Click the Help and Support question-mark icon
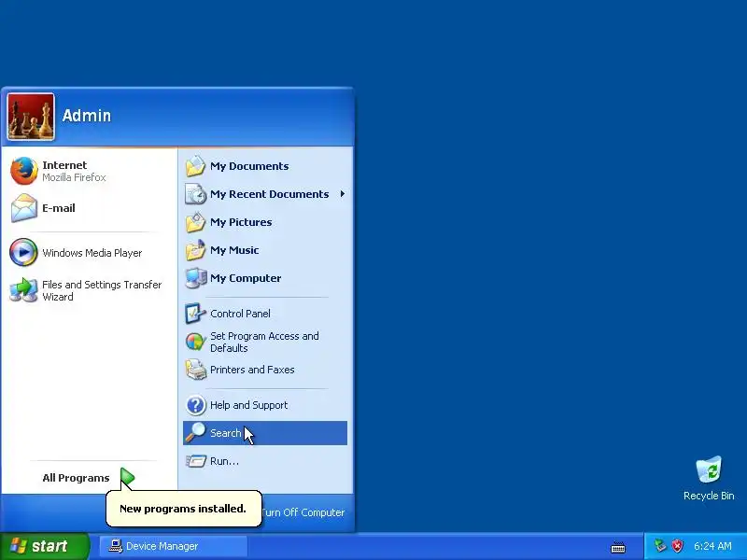The width and height of the screenshot is (747, 560). click(x=195, y=405)
